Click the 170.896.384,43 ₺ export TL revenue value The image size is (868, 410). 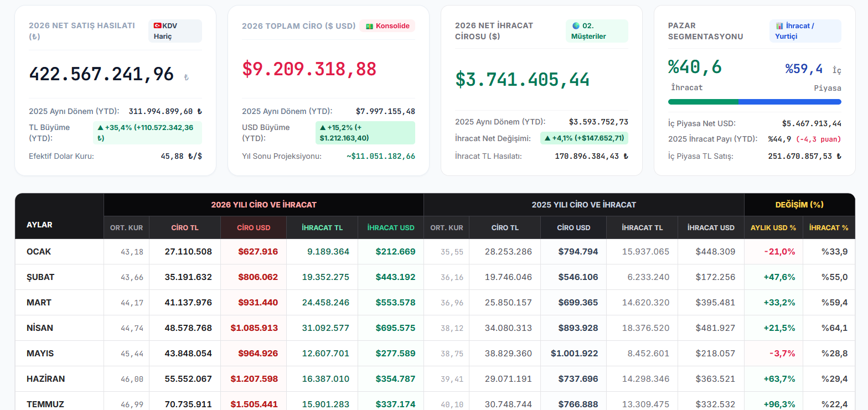592,157
